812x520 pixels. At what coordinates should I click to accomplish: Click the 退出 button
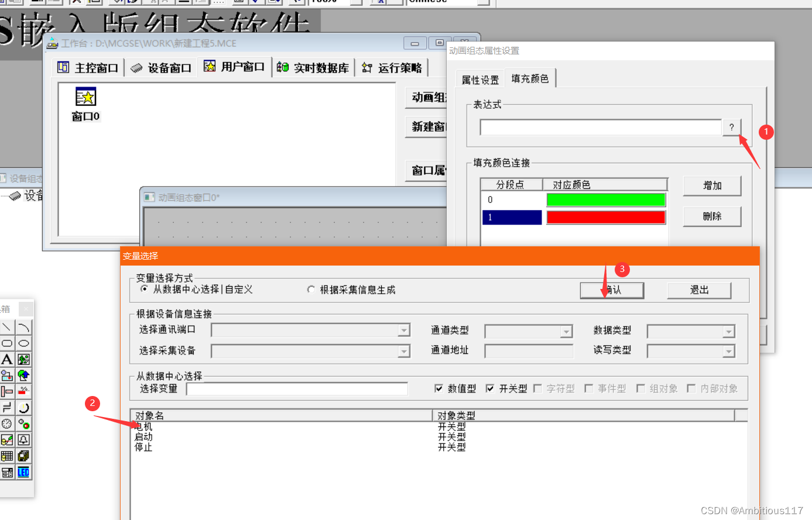[699, 290]
